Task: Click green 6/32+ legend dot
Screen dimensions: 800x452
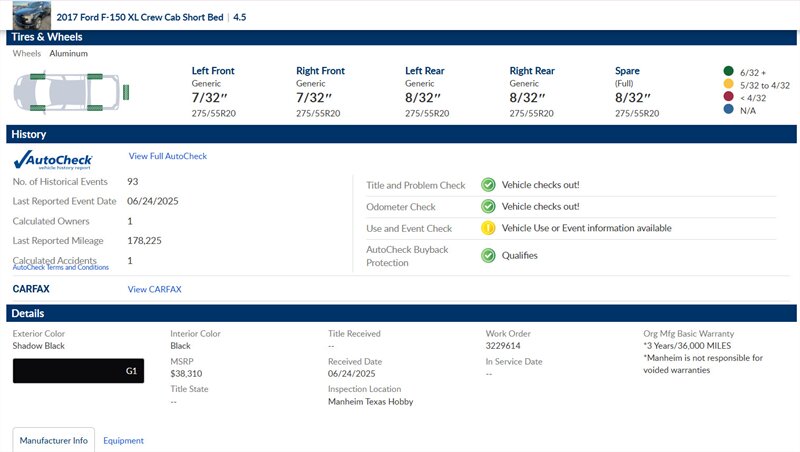Action: click(729, 71)
